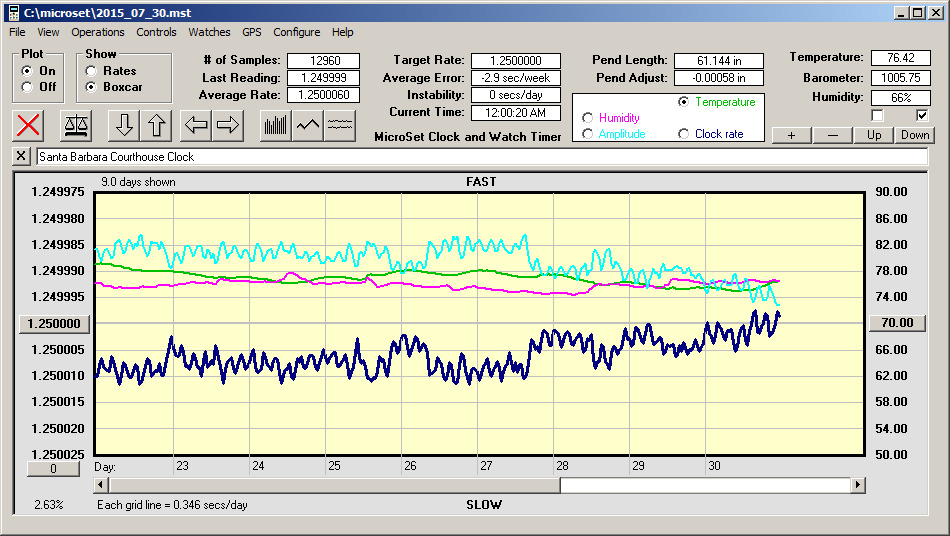
Task: Select the Amplitude trace radio button
Action: (x=587, y=134)
